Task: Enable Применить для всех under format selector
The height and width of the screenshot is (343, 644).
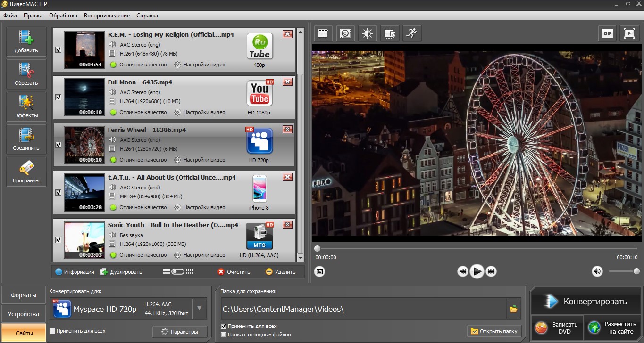Action: 52,331
